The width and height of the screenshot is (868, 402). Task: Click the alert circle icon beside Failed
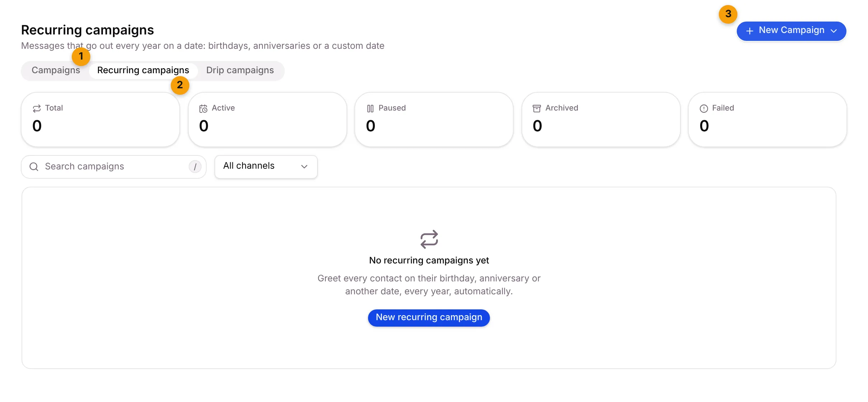coord(704,108)
